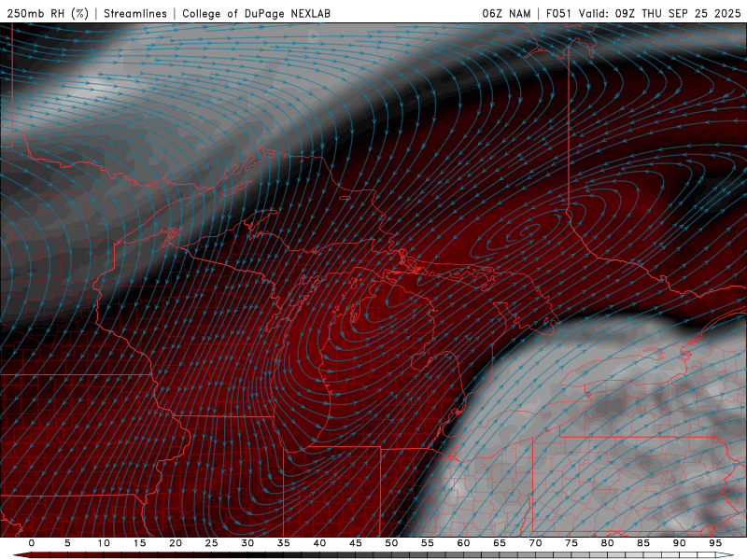Click the '40' color scale label
The width and height of the screenshot is (747, 560).
click(x=319, y=543)
